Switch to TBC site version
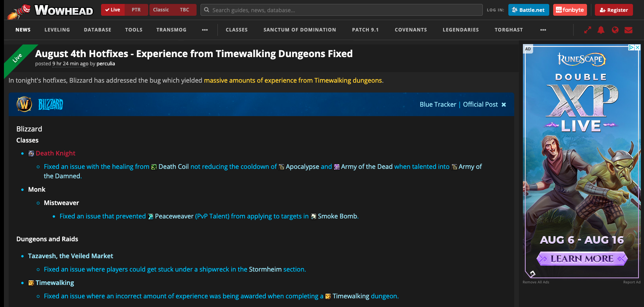The width and height of the screenshot is (644, 307). (x=184, y=10)
